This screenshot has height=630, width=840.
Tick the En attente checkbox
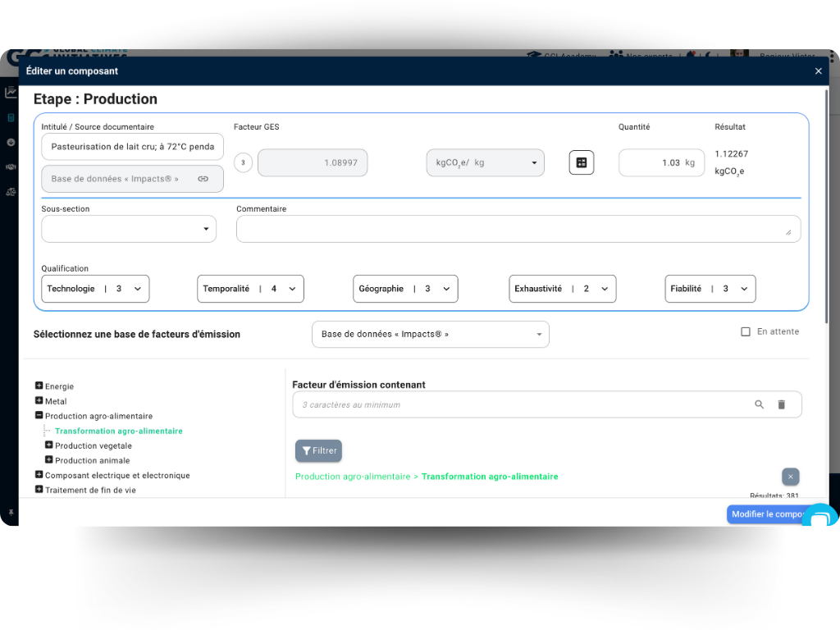(x=746, y=332)
